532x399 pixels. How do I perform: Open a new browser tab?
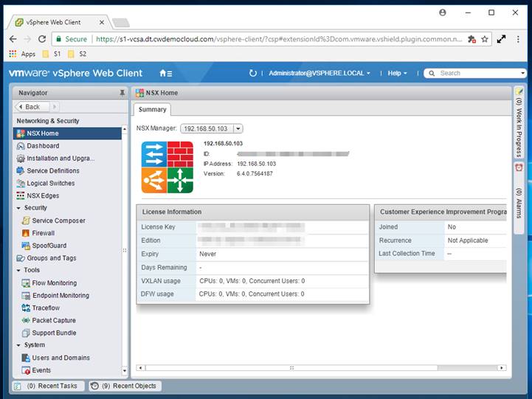pos(121,23)
